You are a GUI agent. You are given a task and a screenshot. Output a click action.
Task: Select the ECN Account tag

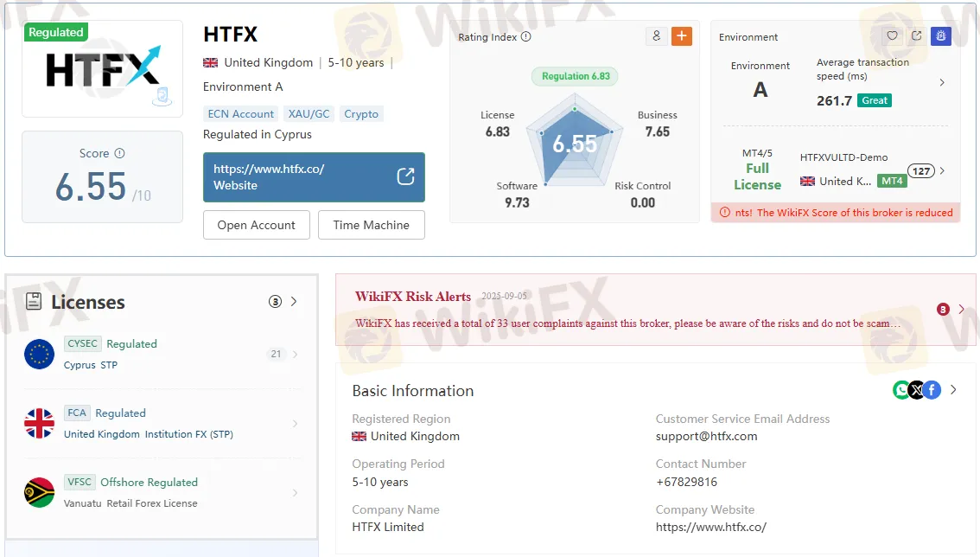pyautogui.click(x=240, y=114)
